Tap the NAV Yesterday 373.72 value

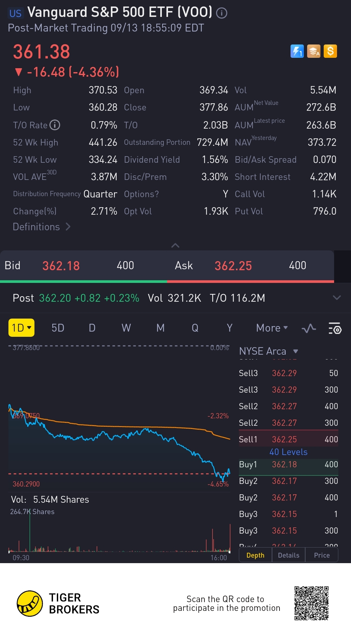click(322, 142)
